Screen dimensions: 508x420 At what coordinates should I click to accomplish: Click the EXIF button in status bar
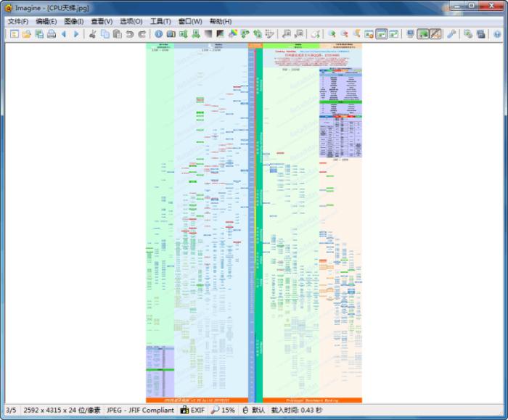pyautogui.click(x=192, y=411)
